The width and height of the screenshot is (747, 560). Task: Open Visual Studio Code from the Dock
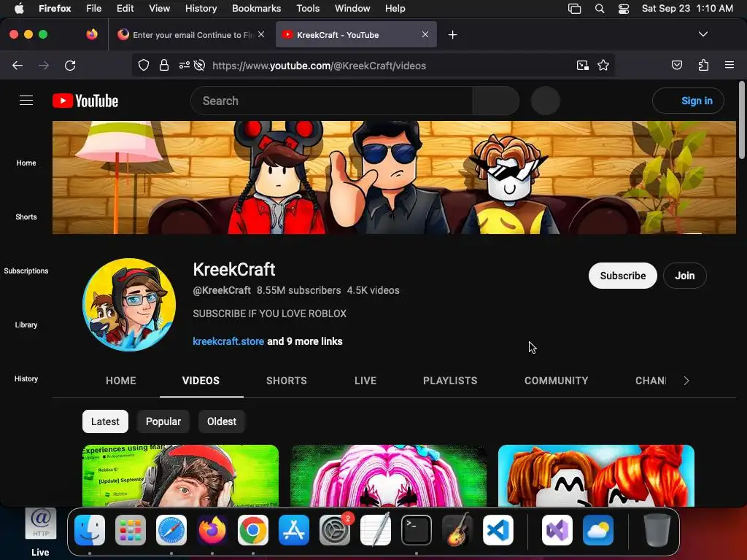tap(498, 530)
